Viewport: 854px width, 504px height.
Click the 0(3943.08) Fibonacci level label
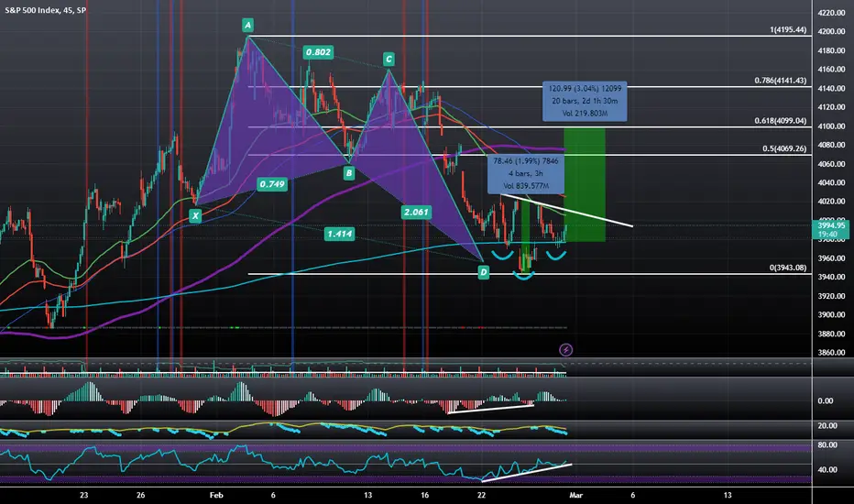coord(787,268)
